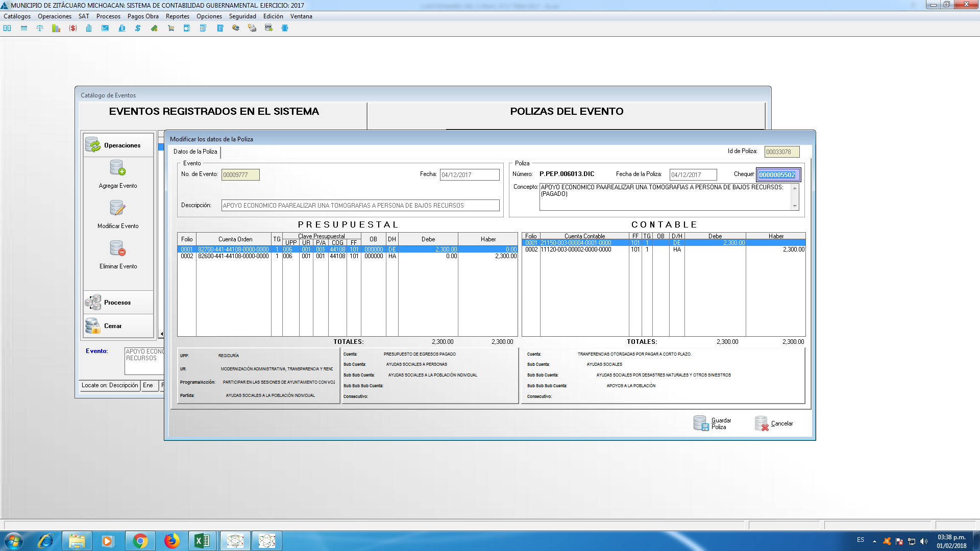Click the red dollar parentheses toolbar icon

click(x=73, y=28)
